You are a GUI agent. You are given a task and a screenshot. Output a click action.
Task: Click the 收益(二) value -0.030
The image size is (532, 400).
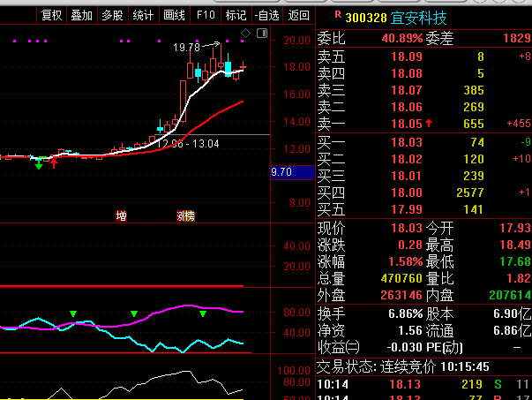pos(404,347)
